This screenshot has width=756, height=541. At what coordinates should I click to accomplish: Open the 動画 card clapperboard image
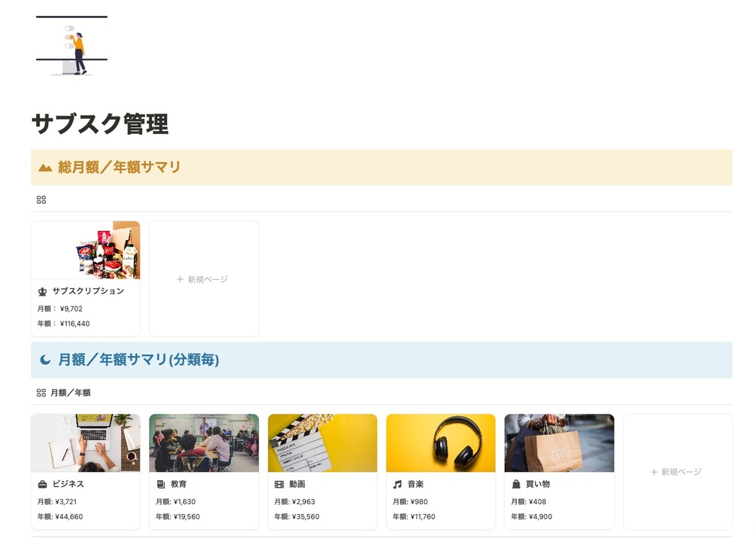323,442
